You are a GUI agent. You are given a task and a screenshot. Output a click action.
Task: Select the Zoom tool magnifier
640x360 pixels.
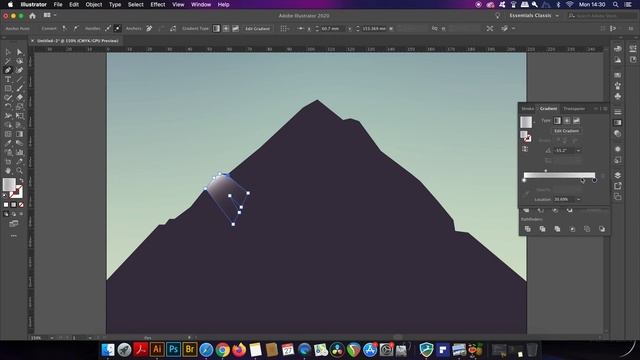coord(19,171)
